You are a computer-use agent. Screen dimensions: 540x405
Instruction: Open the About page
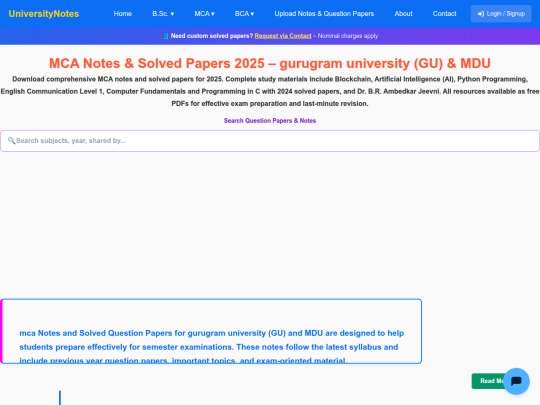click(x=403, y=14)
